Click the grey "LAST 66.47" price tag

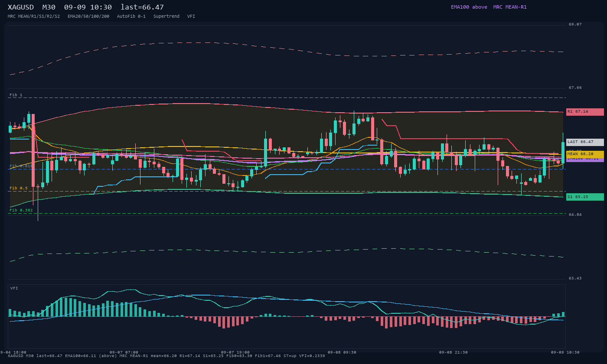pyautogui.click(x=585, y=142)
